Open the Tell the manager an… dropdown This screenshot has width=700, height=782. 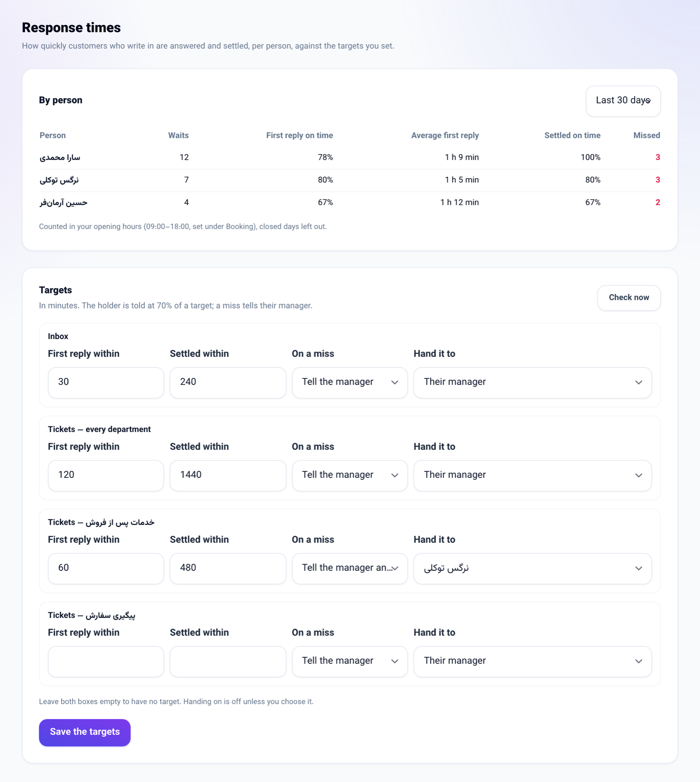350,568
